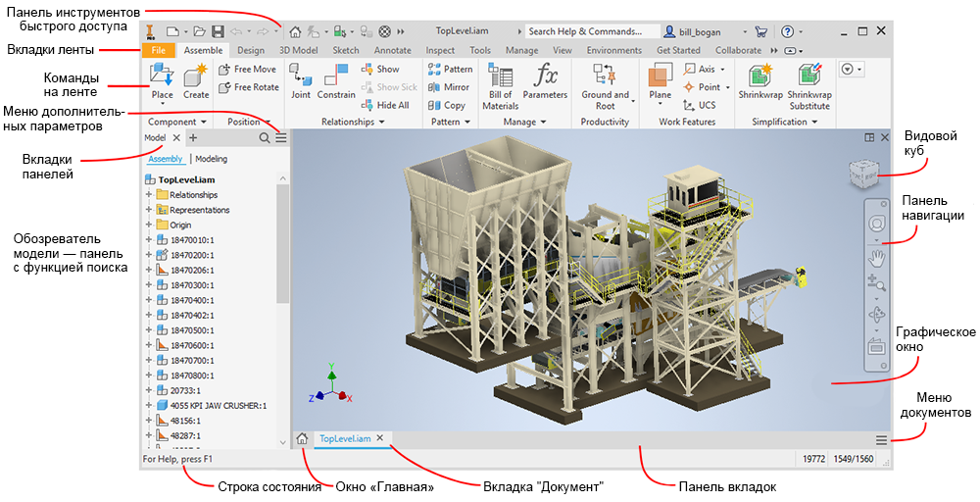Toggle Hide All relationships
980x502 pixels.
[x=385, y=105]
